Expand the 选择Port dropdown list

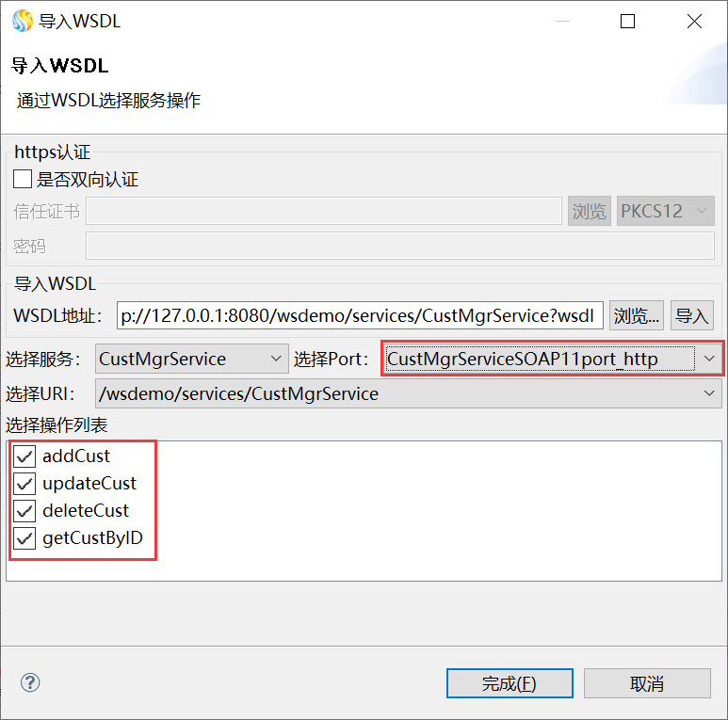pos(552,359)
